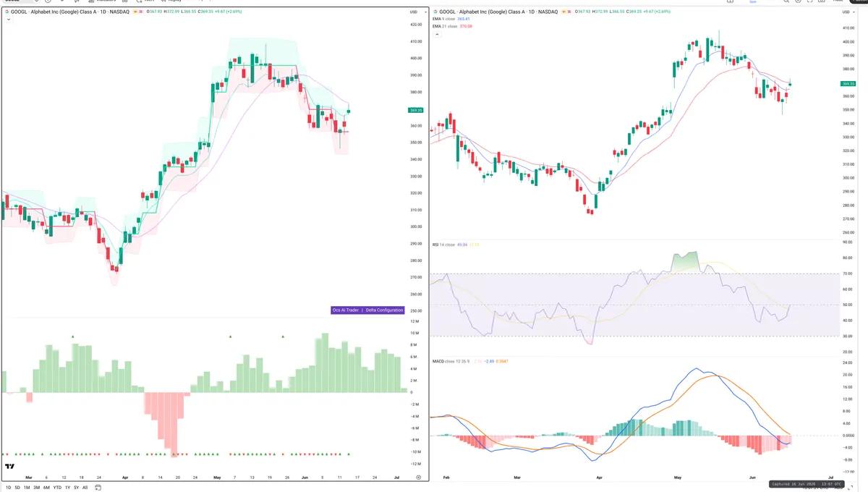Click the circular icon at left chart's time axis end
Image resolution: width=868 pixels, height=492 pixels.
point(418,478)
